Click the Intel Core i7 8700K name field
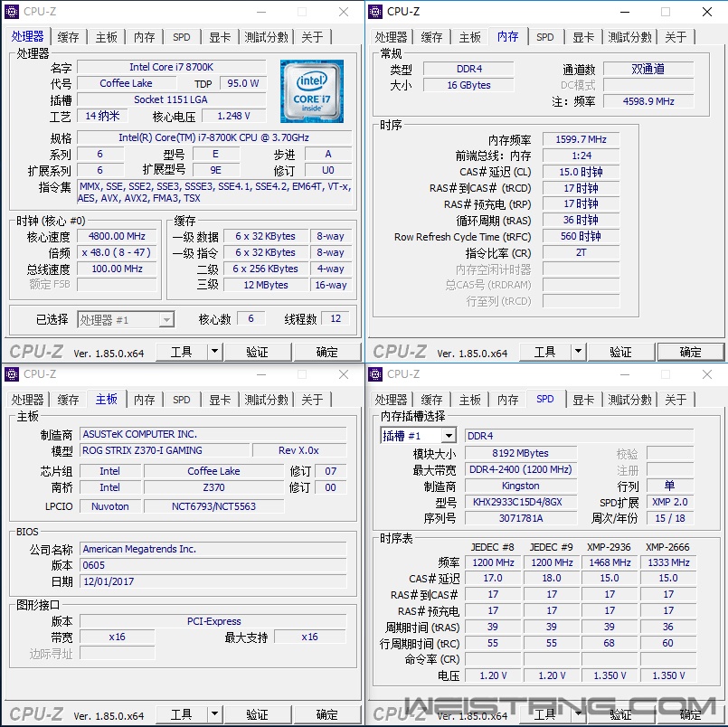 pos(171,67)
